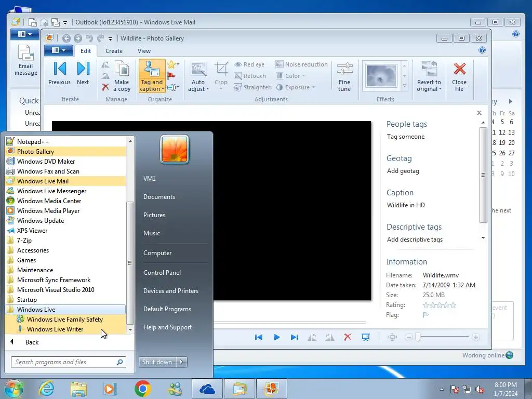The image size is (532, 399).
Task: Click the yellow star rating icon
Action: click(171, 64)
